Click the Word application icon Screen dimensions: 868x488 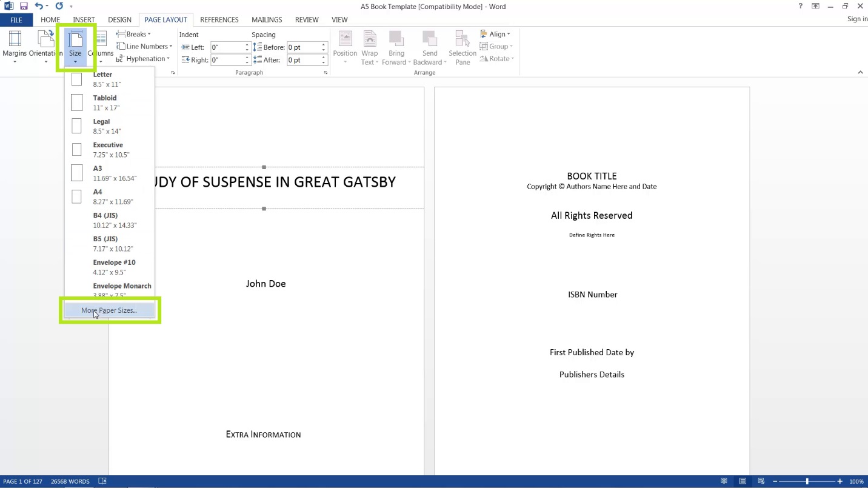pyautogui.click(x=8, y=6)
